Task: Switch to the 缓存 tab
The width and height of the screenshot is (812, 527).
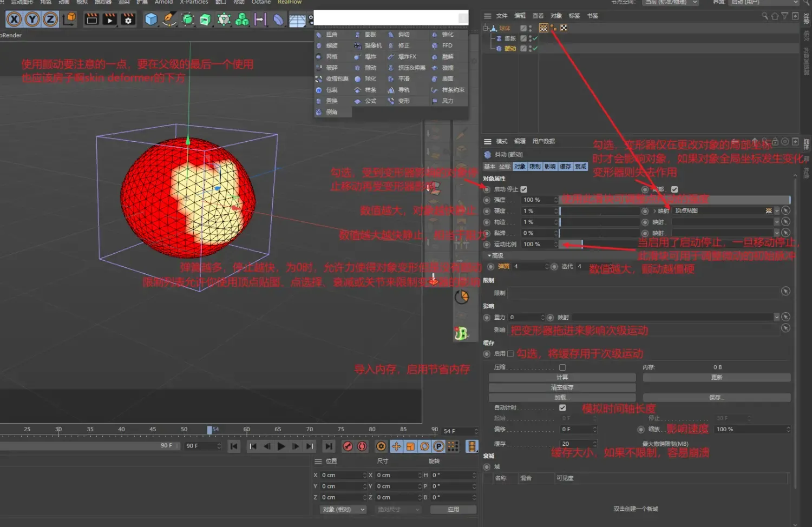Action: pos(565,167)
